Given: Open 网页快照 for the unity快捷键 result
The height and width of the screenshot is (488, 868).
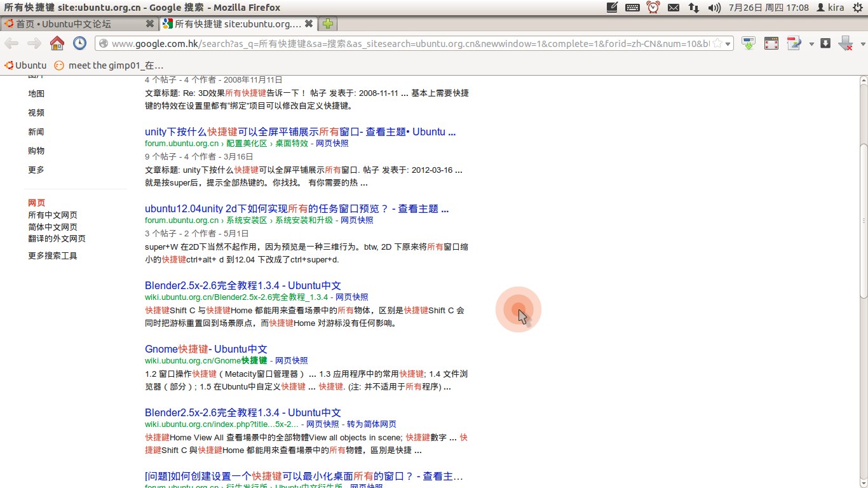Looking at the screenshot, I should 332,144.
